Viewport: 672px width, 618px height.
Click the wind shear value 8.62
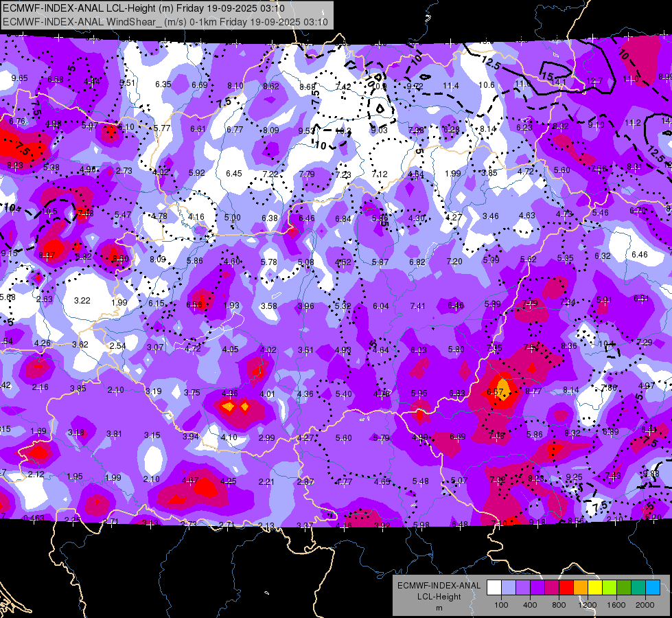click(x=271, y=87)
